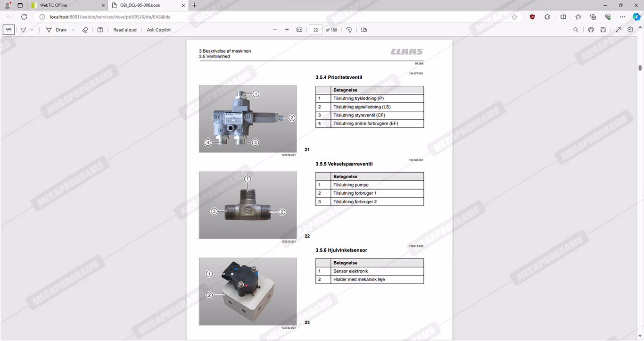Select the Erase tool
644x341 pixels.
pyautogui.click(x=85, y=30)
